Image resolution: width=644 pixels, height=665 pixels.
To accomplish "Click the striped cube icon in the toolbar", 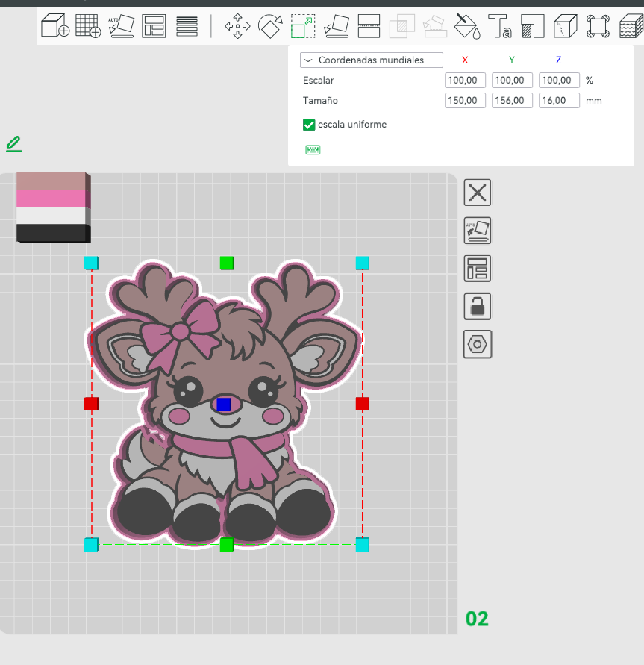I will pos(631,26).
